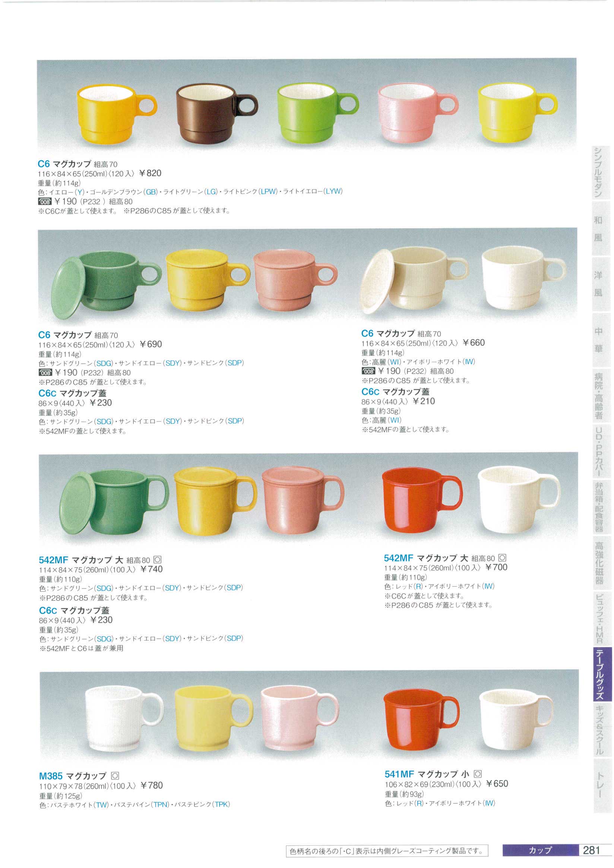Click the light green C6 mug image
Viewport: 614px width, 868px height.
[318, 114]
